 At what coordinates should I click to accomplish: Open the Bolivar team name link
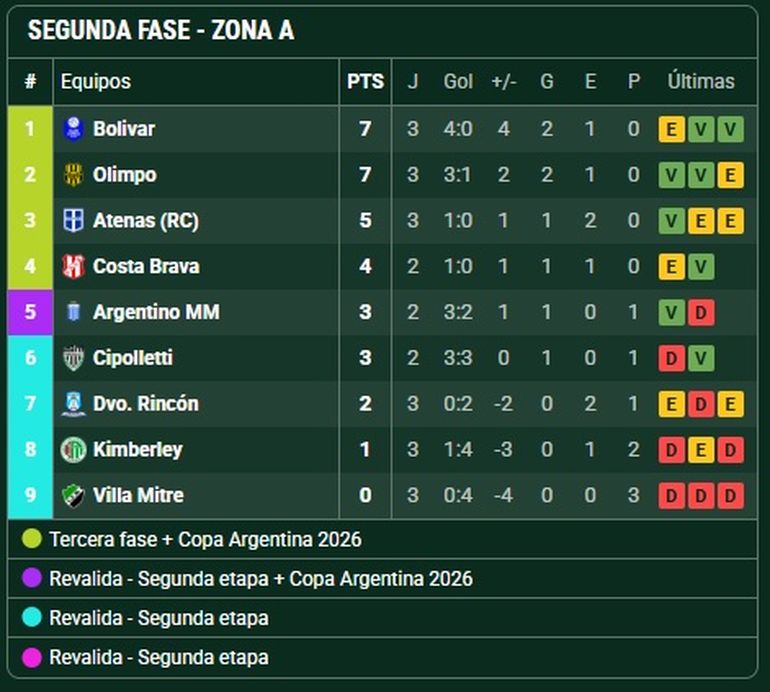[x=124, y=129]
